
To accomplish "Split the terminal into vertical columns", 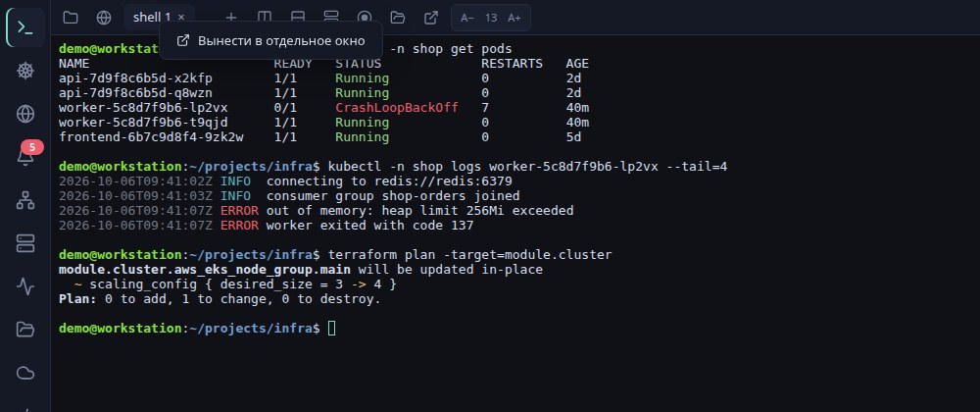I will [265, 18].
